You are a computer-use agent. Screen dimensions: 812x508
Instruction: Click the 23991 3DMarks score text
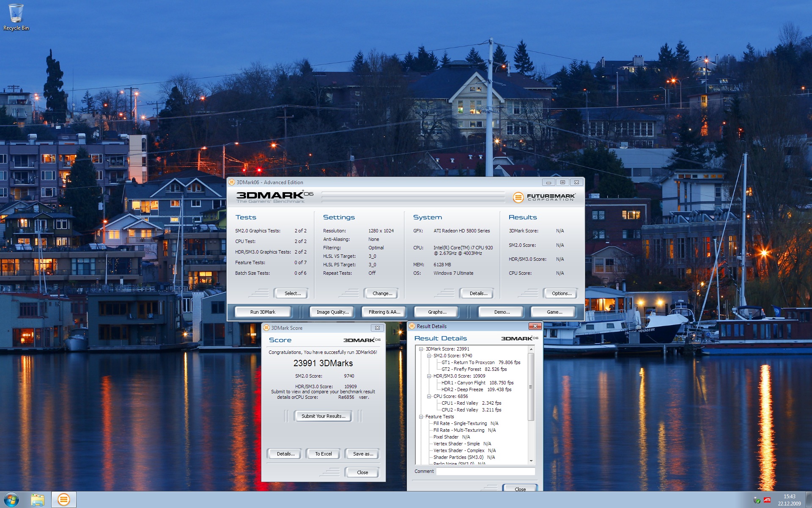323,363
